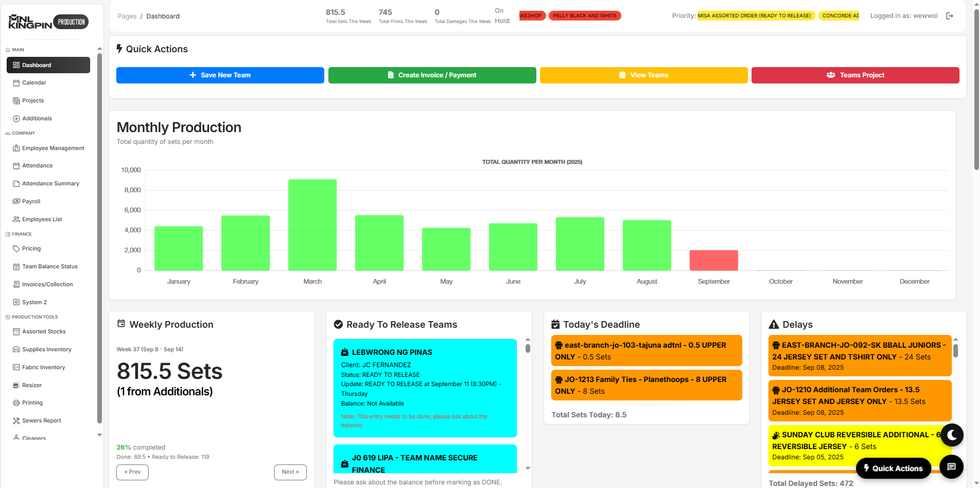Click the Fabric Inventory icon
The height and width of the screenshot is (488, 980).
click(x=16, y=368)
